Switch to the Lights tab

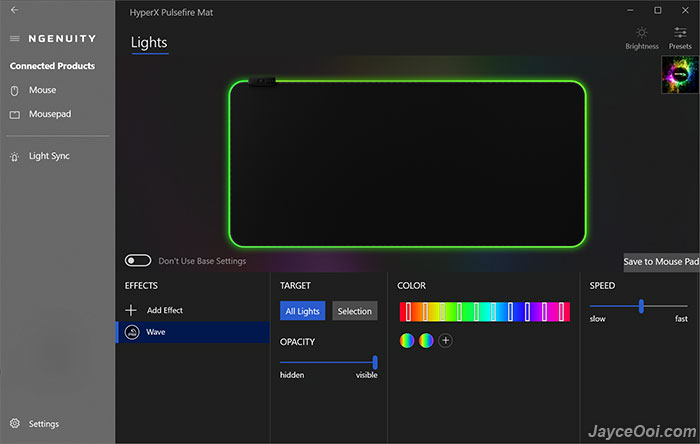click(149, 43)
